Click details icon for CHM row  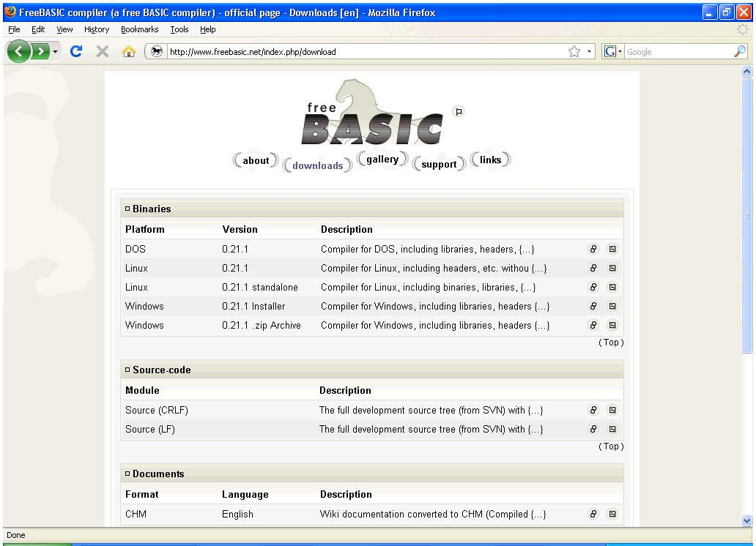pyautogui.click(x=612, y=514)
